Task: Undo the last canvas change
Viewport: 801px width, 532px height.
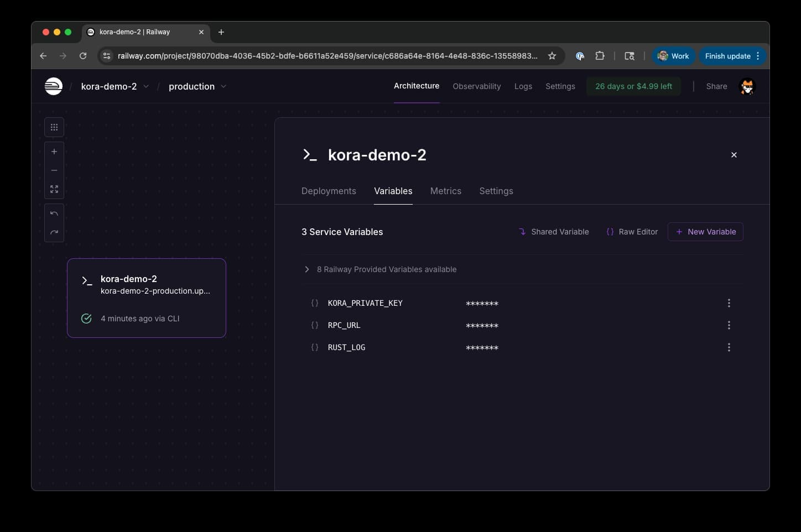Action: coord(54,213)
